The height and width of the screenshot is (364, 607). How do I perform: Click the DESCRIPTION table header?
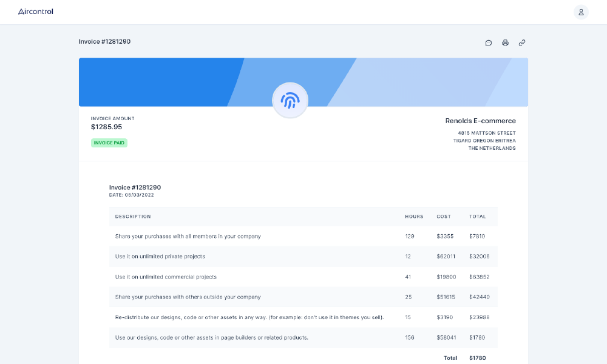pyautogui.click(x=133, y=216)
